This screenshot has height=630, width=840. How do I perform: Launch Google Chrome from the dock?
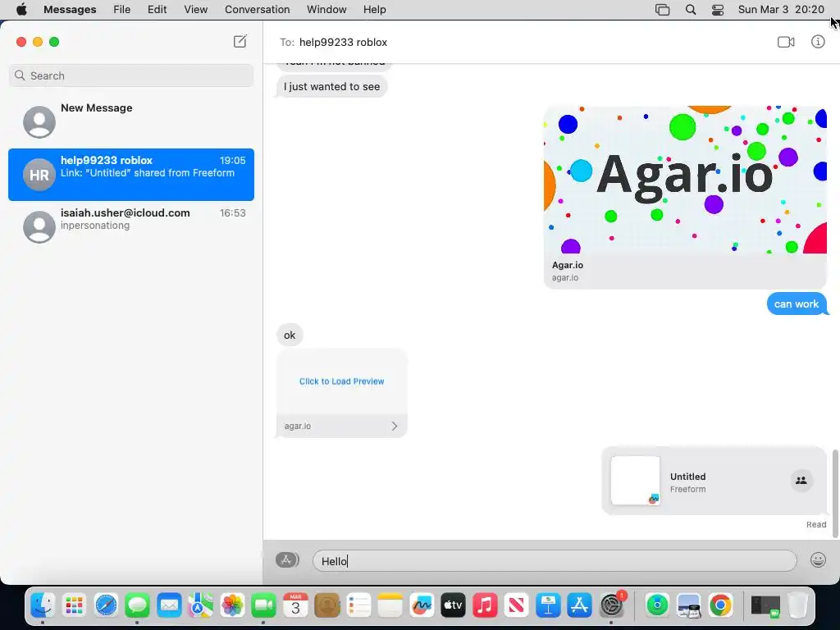point(720,605)
